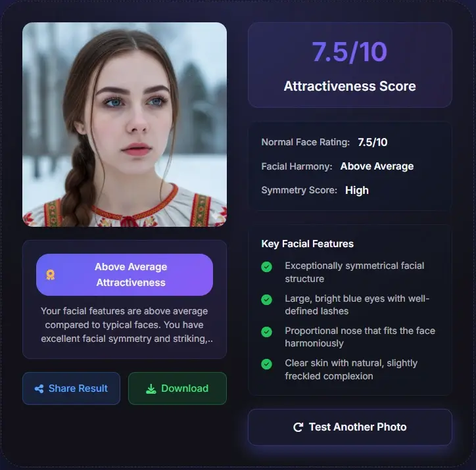Click the Above Average Attractiveness banner
Screen dimensions: 476x470
(x=124, y=275)
